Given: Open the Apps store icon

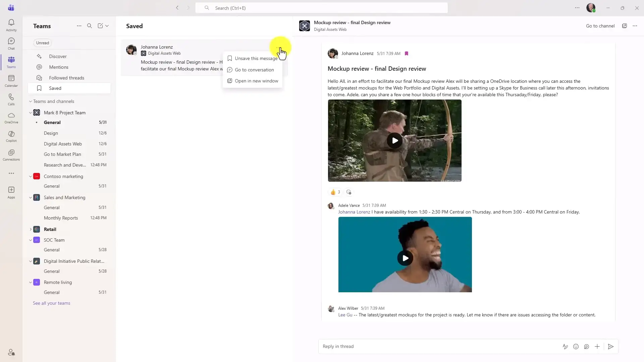Looking at the screenshot, I should [11, 192].
